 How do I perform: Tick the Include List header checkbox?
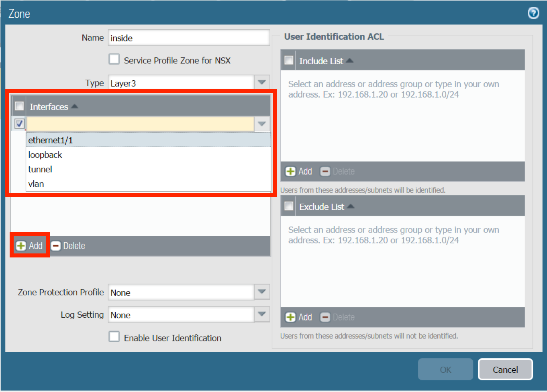point(289,61)
